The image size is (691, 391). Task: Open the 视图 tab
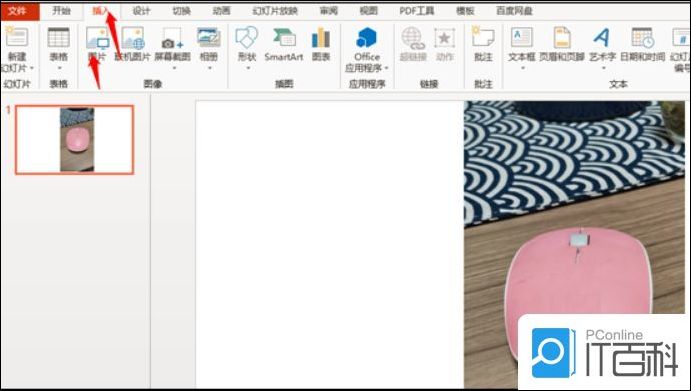click(x=368, y=11)
